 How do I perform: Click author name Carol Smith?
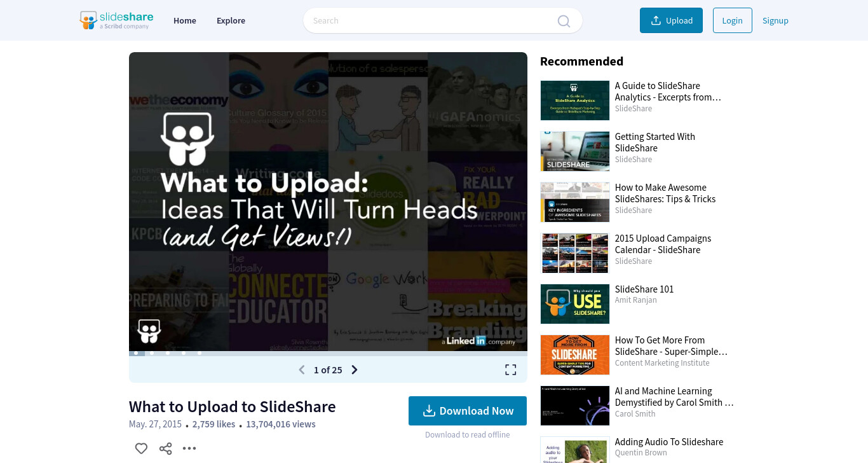[x=635, y=414]
